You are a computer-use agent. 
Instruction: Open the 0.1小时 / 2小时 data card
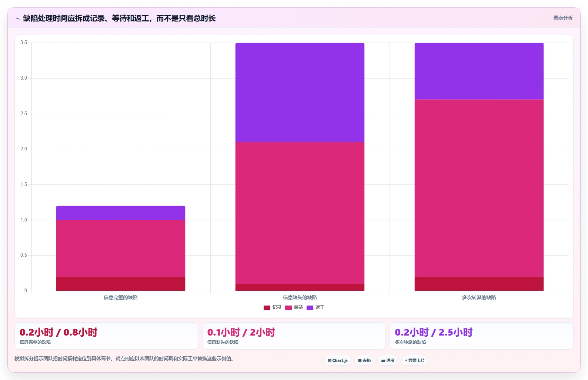pyautogui.click(x=294, y=336)
